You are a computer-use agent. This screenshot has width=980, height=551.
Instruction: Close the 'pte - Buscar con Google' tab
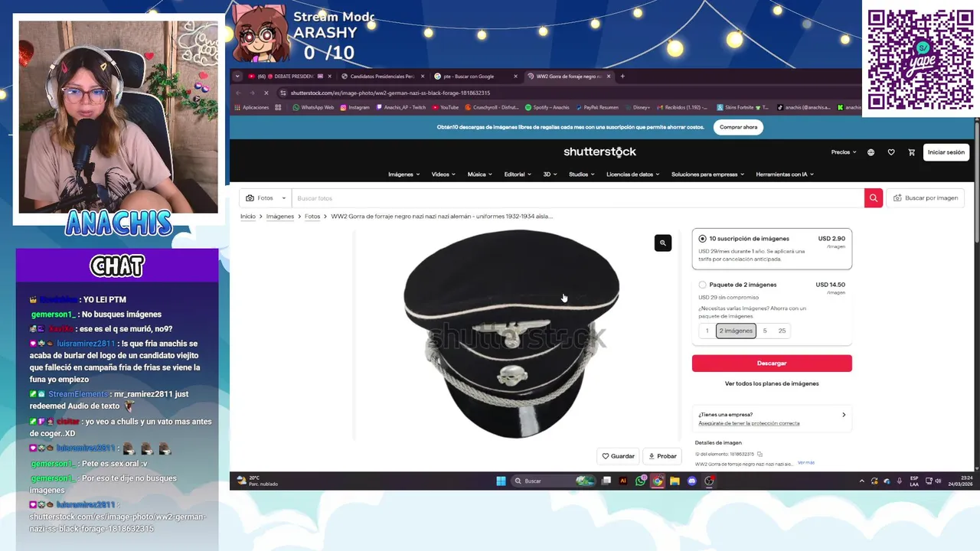[x=515, y=77]
